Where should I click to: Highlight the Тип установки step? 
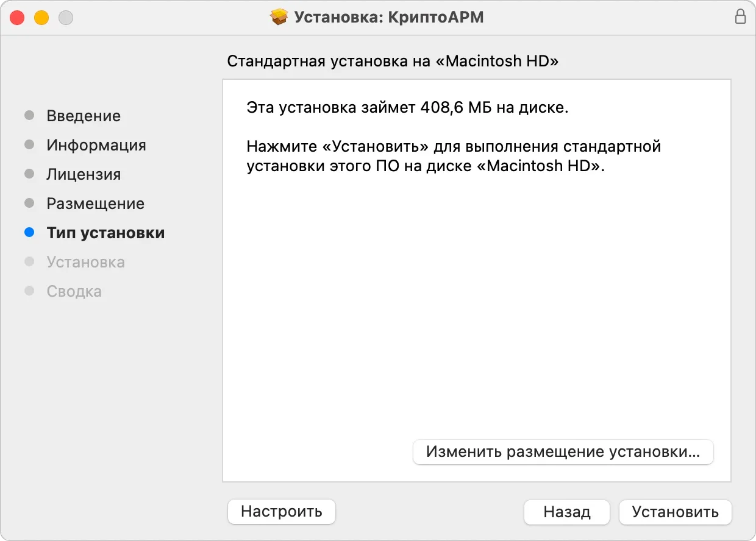[105, 232]
